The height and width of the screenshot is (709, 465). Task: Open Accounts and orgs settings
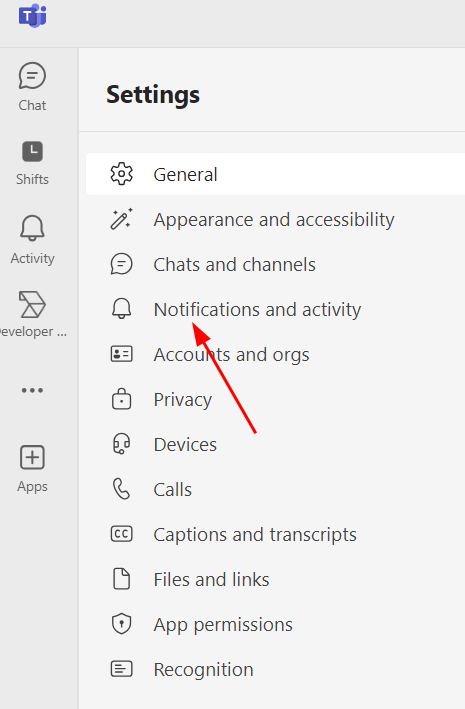point(232,355)
